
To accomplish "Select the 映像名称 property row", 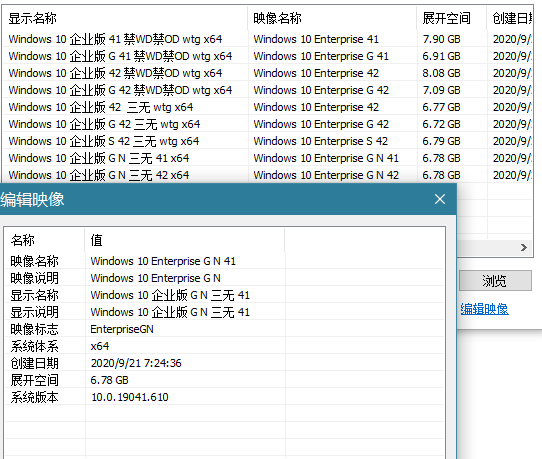I will coord(225,261).
